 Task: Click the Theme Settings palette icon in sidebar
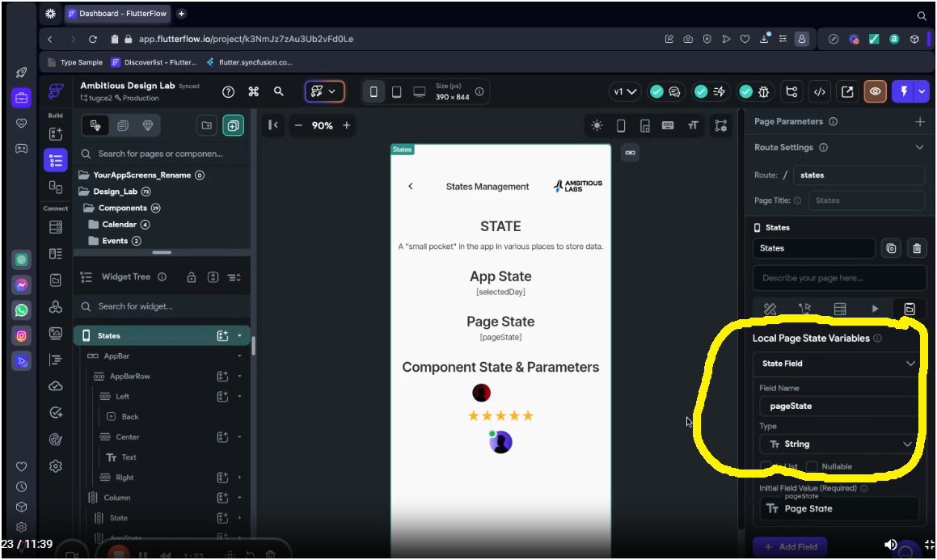(x=56, y=440)
